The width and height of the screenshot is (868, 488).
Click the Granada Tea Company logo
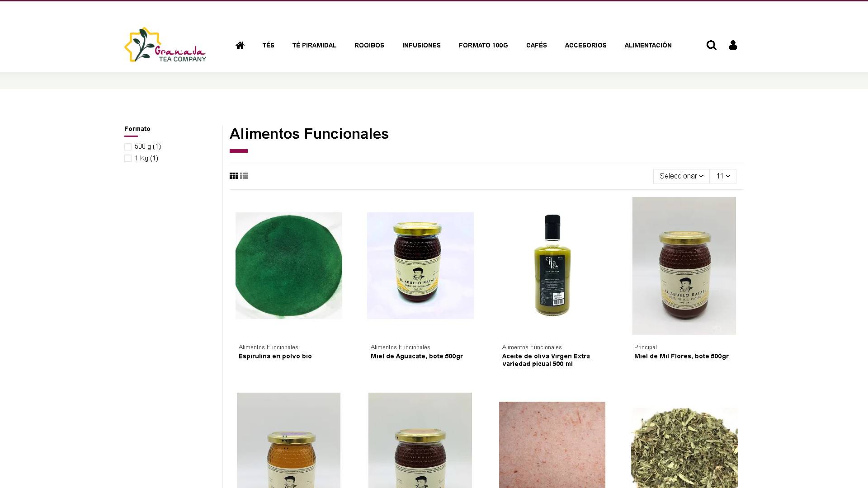point(165,45)
